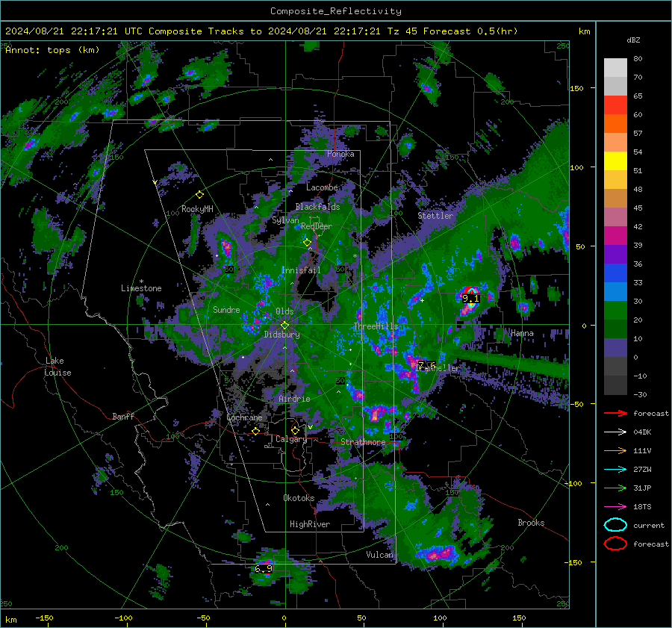This screenshot has height=628, width=672.
Task: Click the white 04DK arrow legend icon
Action: coord(615,432)
